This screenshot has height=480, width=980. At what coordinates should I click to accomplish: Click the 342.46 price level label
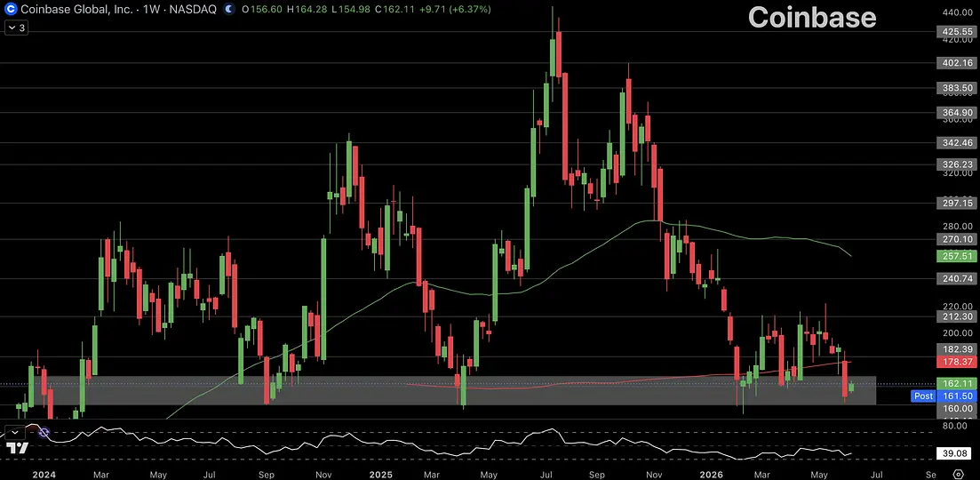(x=955, y=143)
